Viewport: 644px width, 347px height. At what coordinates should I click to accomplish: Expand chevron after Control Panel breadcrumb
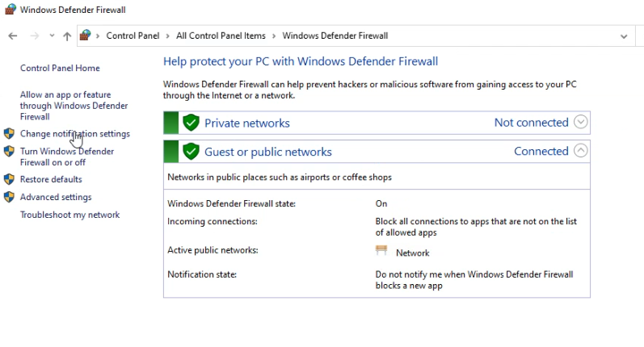click(x=167, y=36)
